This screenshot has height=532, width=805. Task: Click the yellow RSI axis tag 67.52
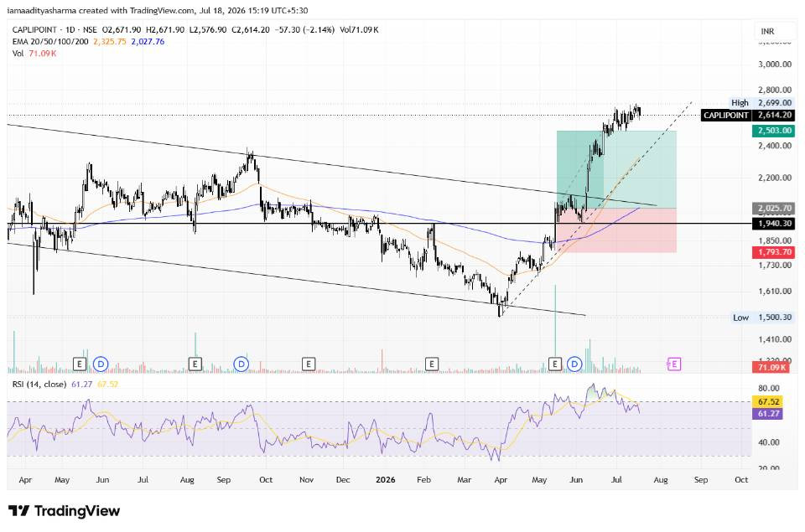pyautogui.click(x=767, y=401)
